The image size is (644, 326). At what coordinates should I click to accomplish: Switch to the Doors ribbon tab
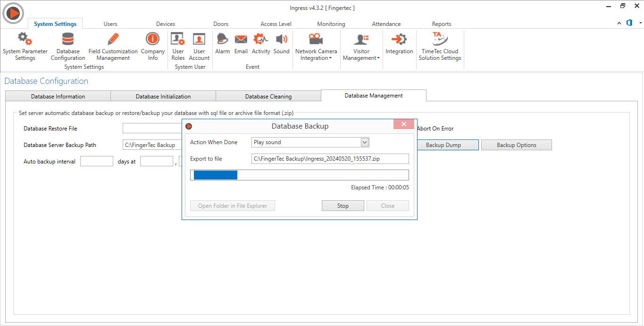pos(221,24)
